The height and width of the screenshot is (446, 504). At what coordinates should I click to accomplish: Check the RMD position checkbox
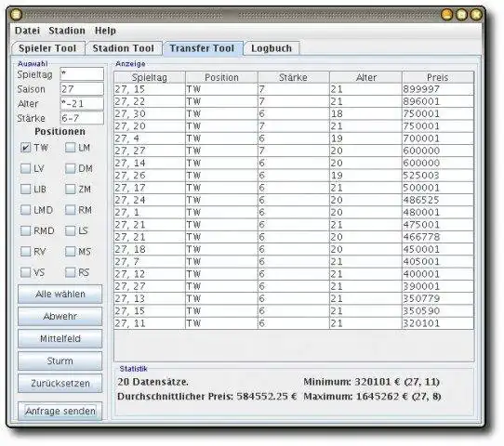click(x=25, y=230)
